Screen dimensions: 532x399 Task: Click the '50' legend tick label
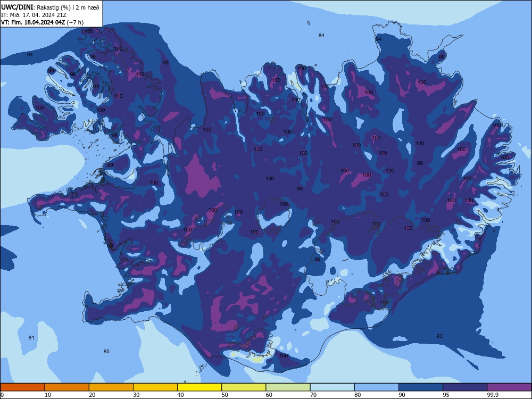[x=225, y=395]
